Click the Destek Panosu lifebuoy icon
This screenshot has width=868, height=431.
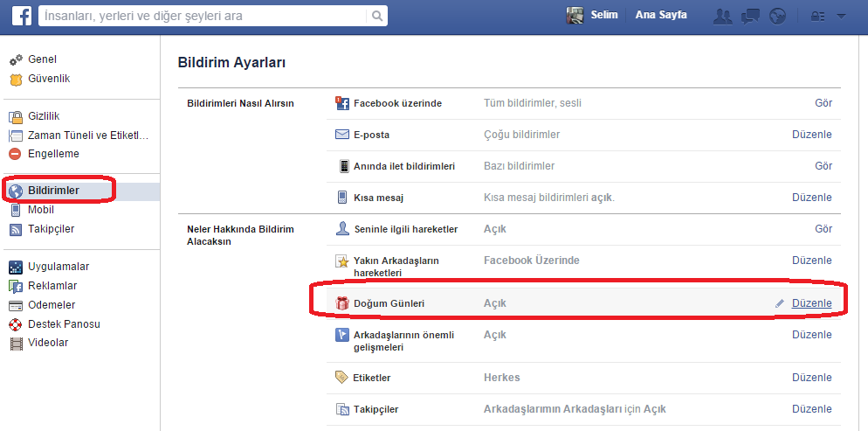(x=16, y=324)
